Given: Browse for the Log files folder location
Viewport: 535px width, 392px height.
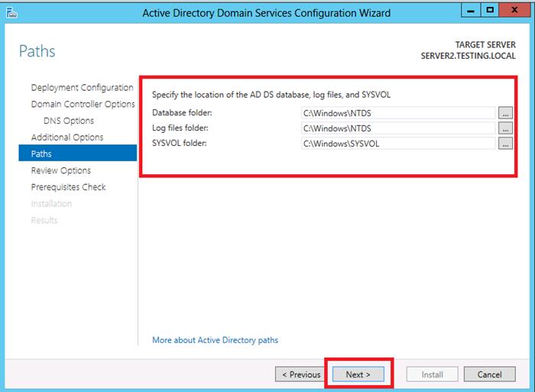Looking at the screenshot, I should point(505,128).
